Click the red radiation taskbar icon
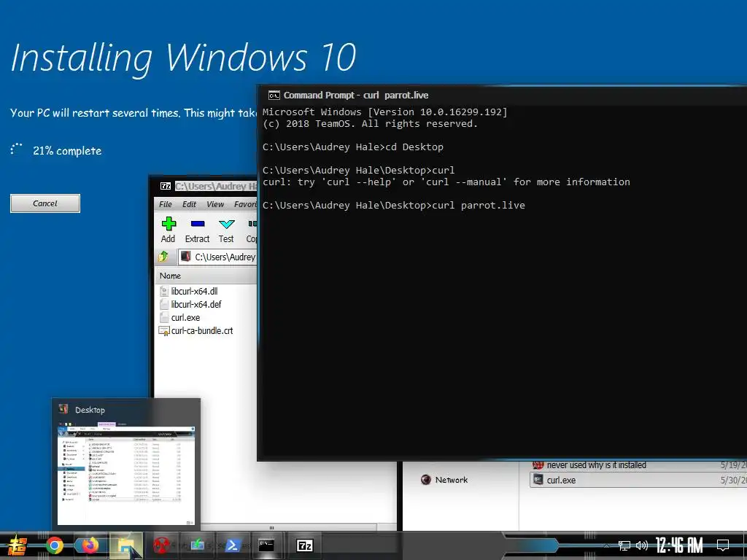This screenshot has height=560, width=747. [x=161, y=545]
